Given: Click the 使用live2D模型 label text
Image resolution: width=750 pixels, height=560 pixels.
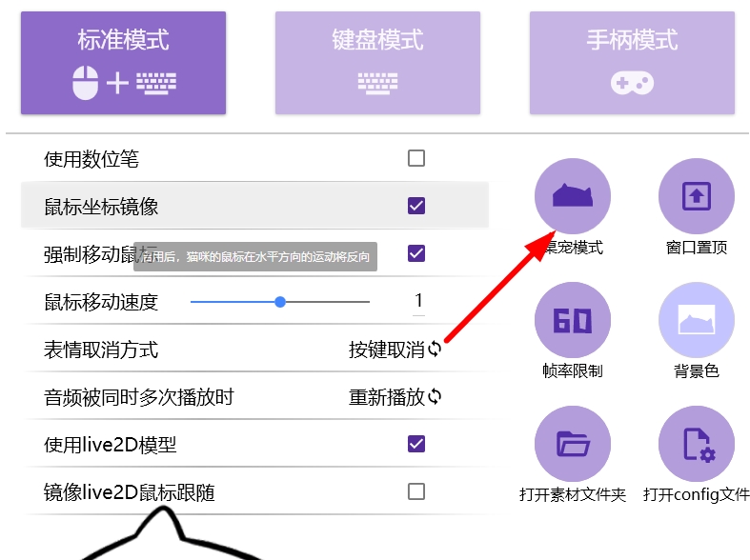Looking at the screenshot, I should (x=110, y=445).
